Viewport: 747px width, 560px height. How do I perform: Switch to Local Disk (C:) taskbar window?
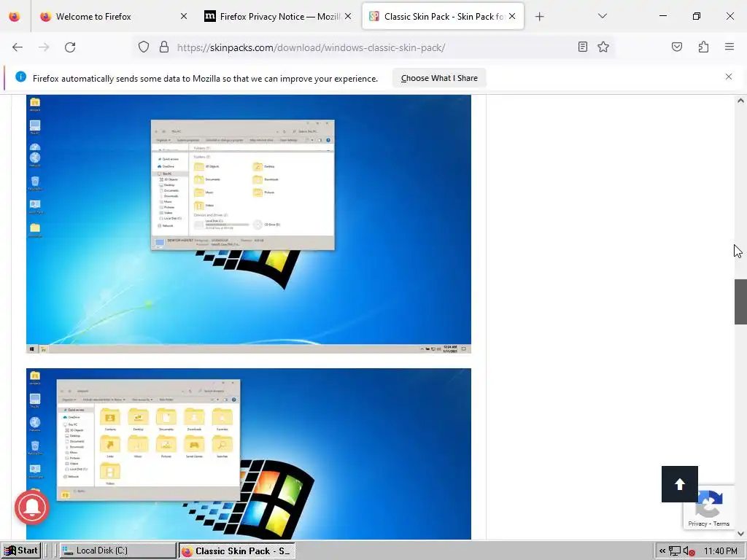pos(117,551)
